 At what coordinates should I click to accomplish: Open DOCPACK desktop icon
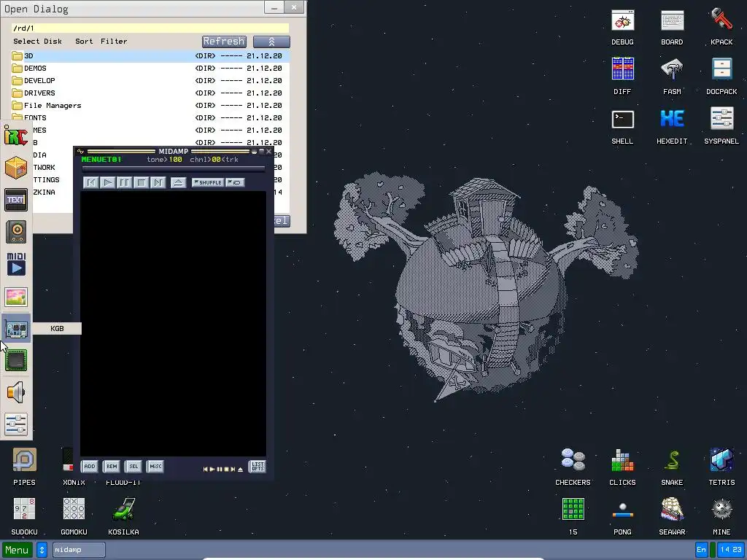coord(721,76)
